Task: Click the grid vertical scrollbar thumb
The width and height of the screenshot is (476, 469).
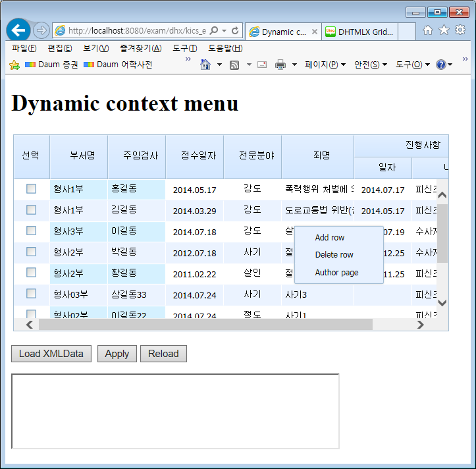Action: point(442,233)
